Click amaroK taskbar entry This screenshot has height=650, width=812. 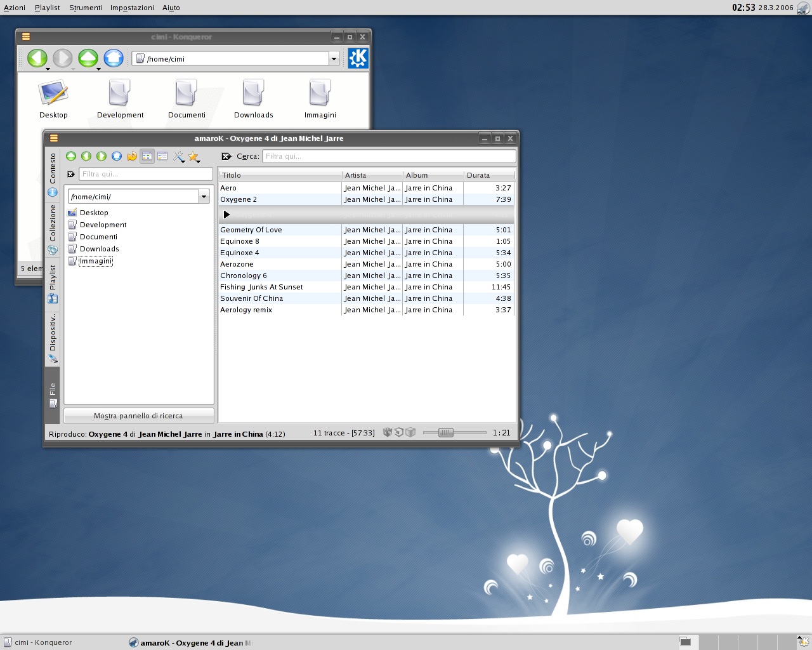pos(190,642)
